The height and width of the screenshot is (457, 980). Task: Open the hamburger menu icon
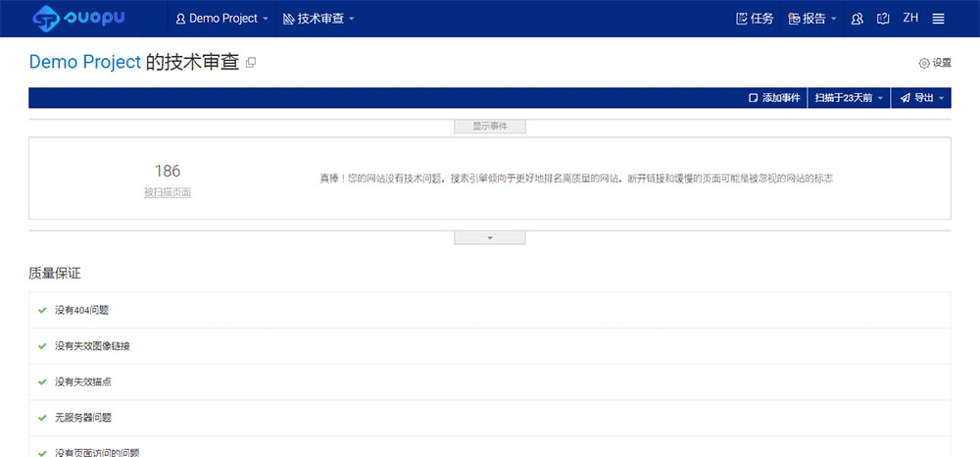938,19
